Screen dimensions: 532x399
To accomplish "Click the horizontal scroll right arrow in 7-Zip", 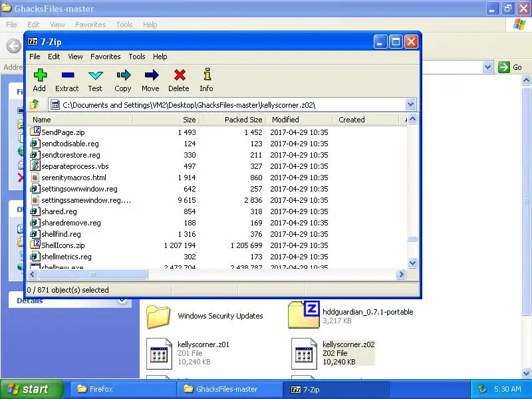I will point(402,274).
